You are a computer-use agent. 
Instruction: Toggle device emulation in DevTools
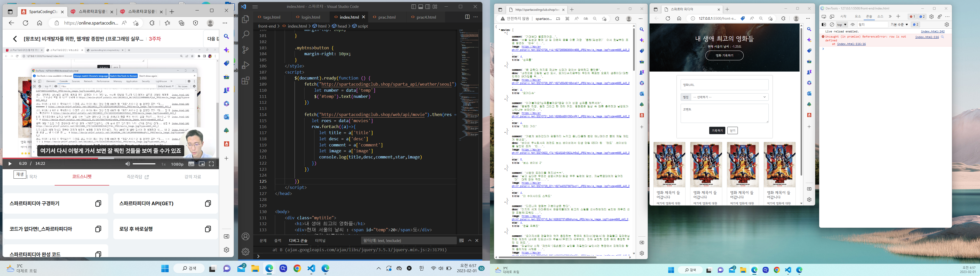pos(832,17)
